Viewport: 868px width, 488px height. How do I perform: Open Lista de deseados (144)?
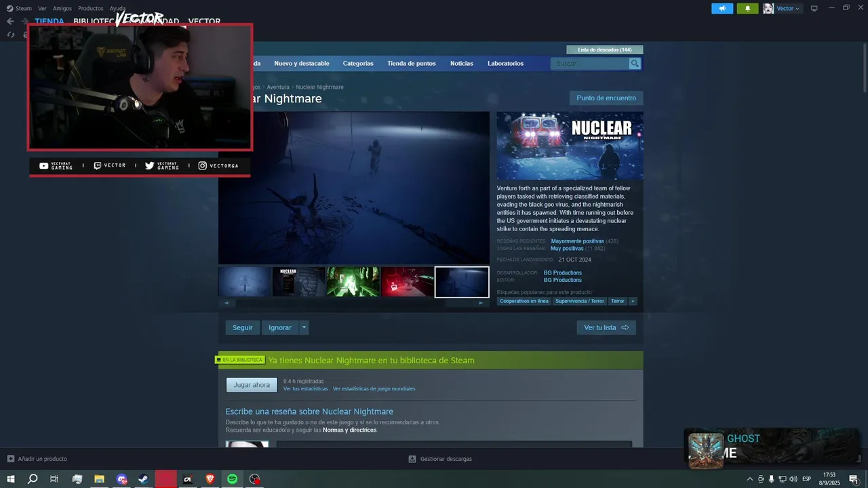[604, 49]
